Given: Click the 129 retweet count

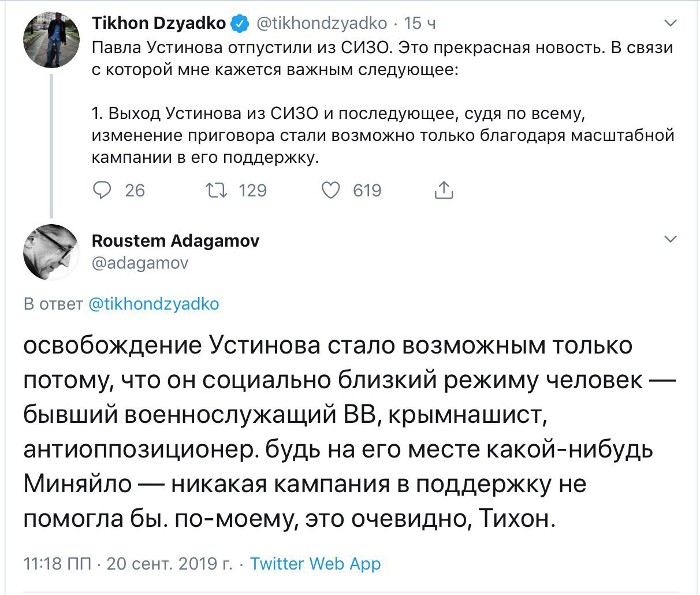Looking at the screenshot, I should pyautogui.click(x=253, y=190).
